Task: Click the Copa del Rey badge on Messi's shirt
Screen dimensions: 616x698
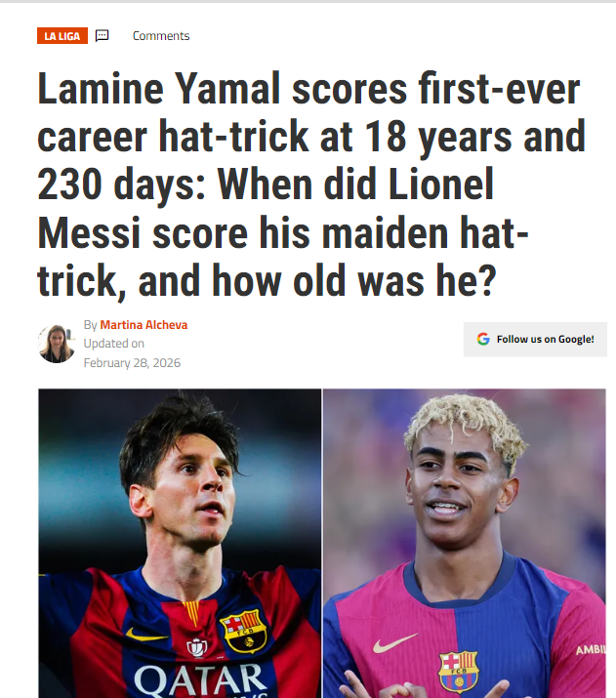Action: click(x=196, y=647)
